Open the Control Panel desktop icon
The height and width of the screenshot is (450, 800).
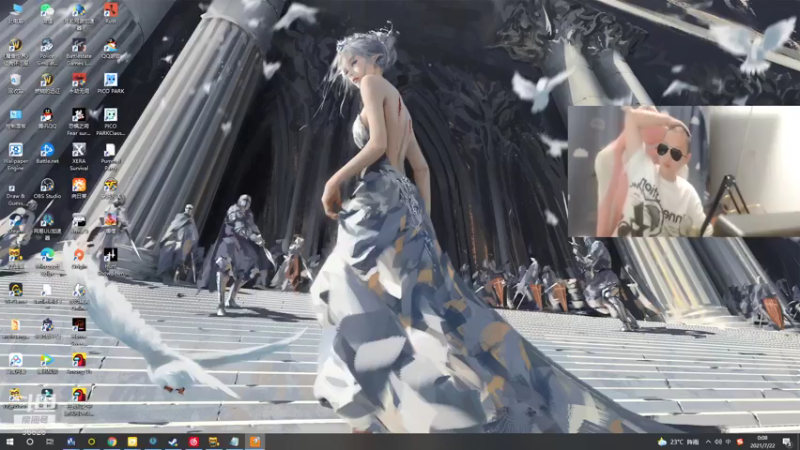pyautogui.click(x=16, y=118)
